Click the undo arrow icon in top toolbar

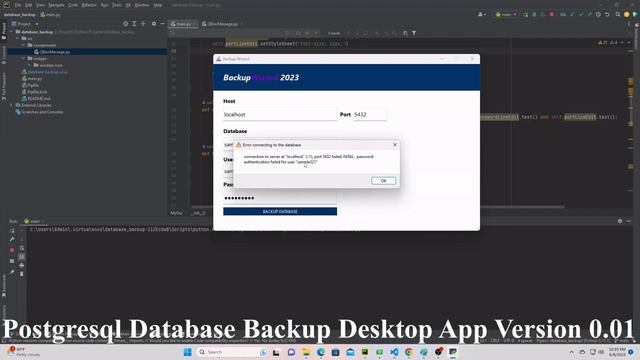[607, 14]
